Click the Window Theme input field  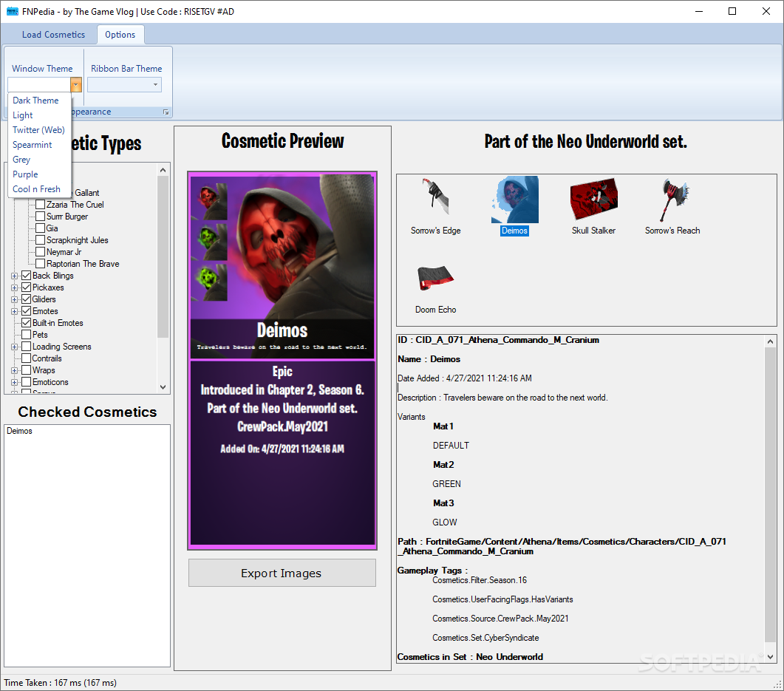(39, 84)
